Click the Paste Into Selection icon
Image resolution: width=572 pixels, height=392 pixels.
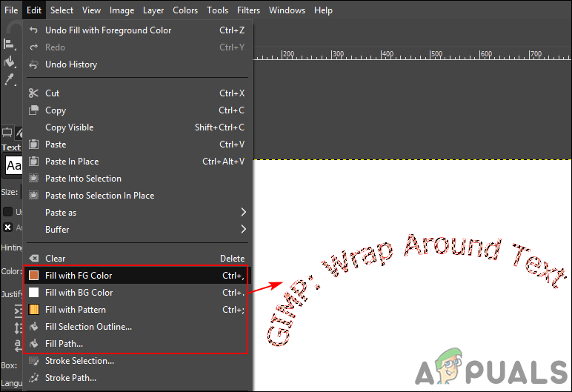tap(33, 179)
